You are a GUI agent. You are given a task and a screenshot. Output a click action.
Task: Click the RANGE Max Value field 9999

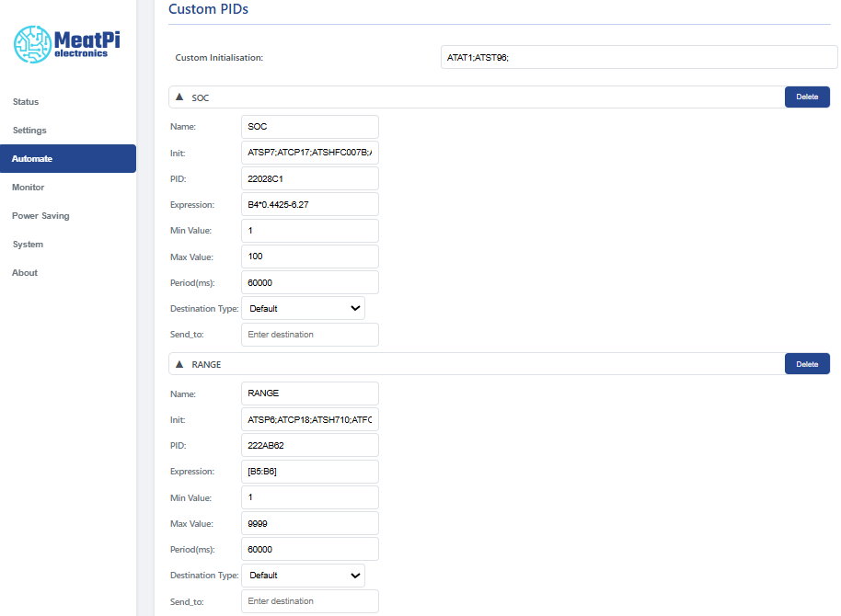(x=309, y=523)
